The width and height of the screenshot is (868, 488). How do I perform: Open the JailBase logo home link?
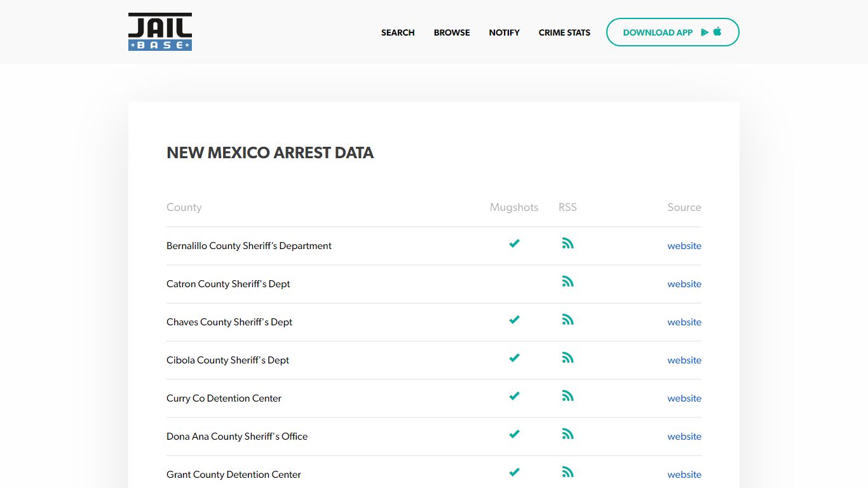pos(160,32)
